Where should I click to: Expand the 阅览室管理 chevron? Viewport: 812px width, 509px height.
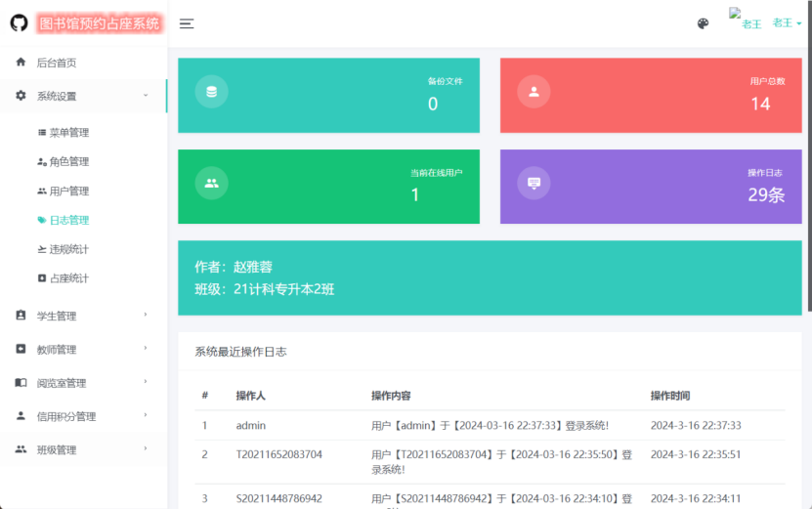(x=146, y=382)
